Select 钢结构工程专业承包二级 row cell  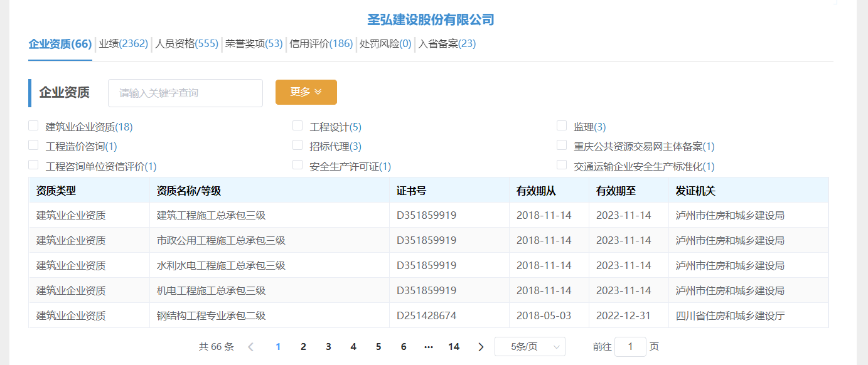[269, 315]
